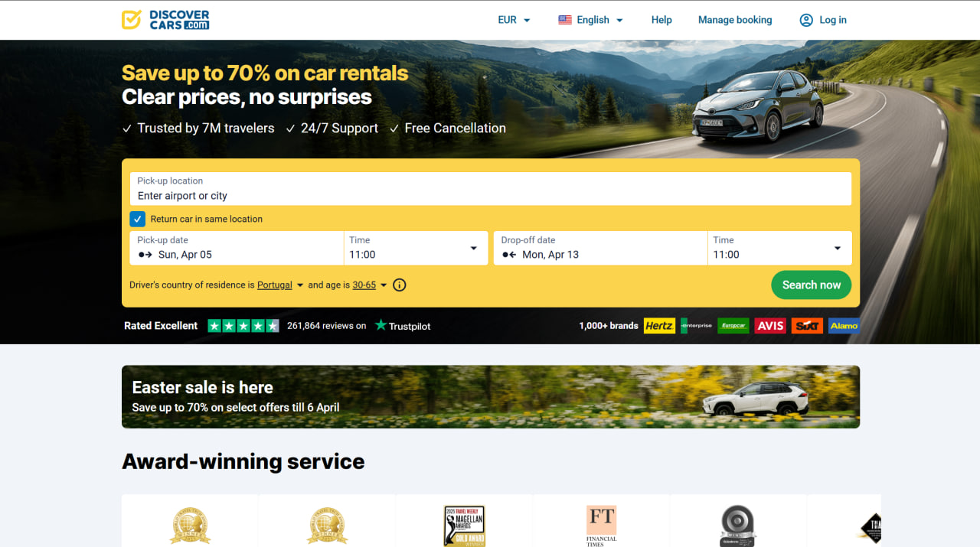
Task: Click the Trustpilot logo
Action: (403, 326)
